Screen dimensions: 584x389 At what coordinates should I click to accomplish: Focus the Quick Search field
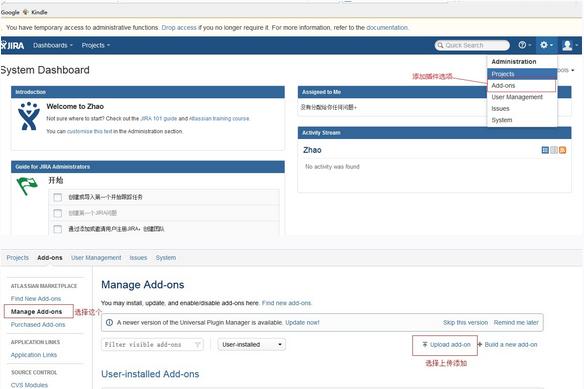[x=472, y=45]
